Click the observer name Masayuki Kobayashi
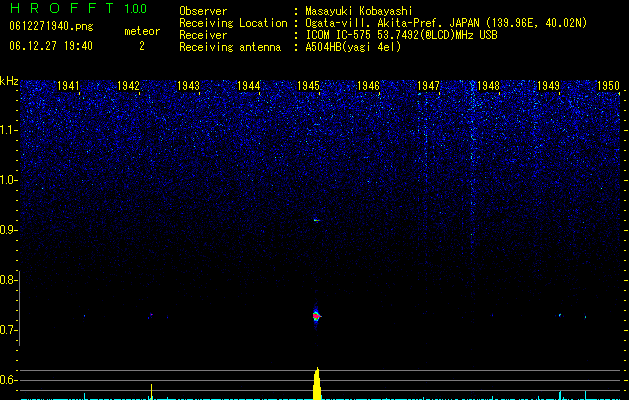Viewport: 629px width, 400px height. pos(359,11)
